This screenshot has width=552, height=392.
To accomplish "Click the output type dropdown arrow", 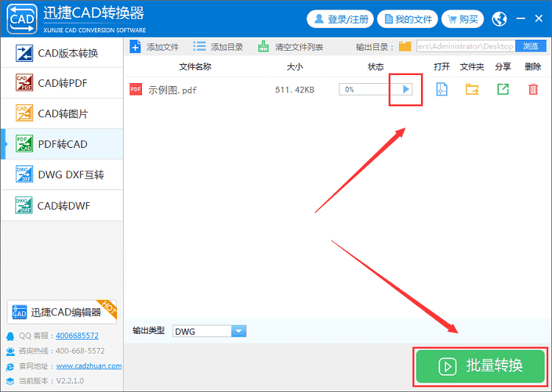I will (238, 331).
